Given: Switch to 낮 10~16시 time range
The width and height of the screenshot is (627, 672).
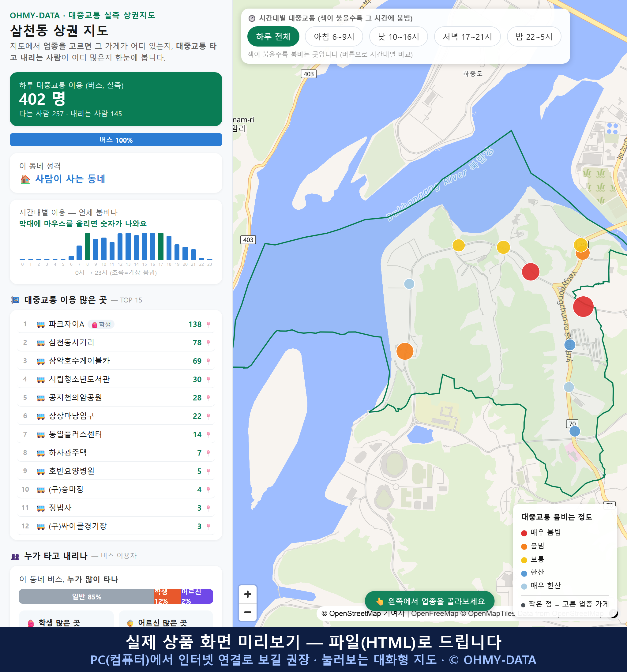Looking at the screenshot, I should point(398,36).
